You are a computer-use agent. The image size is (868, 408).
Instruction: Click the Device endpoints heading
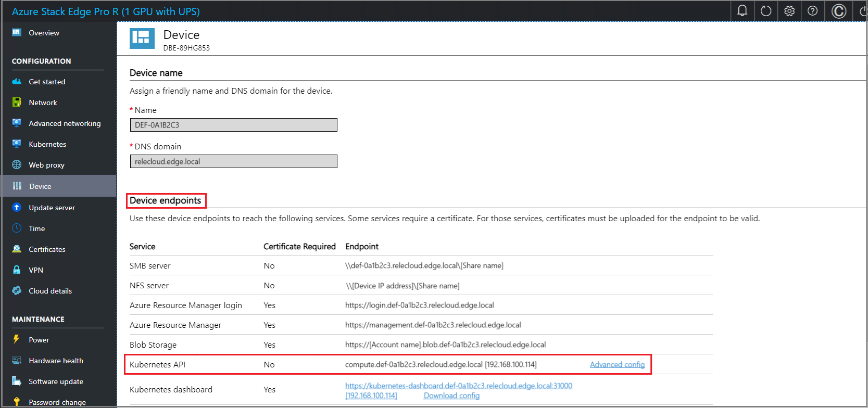coord(165,200)
